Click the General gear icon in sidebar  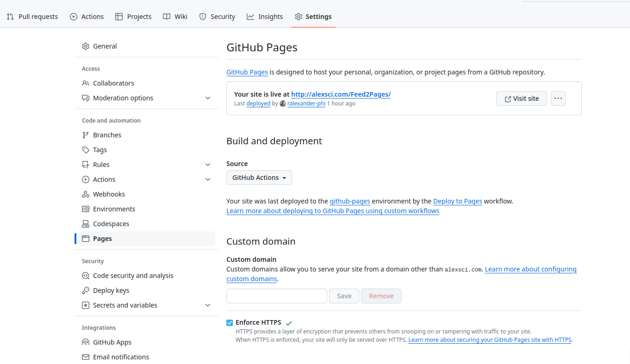[86, 46]
